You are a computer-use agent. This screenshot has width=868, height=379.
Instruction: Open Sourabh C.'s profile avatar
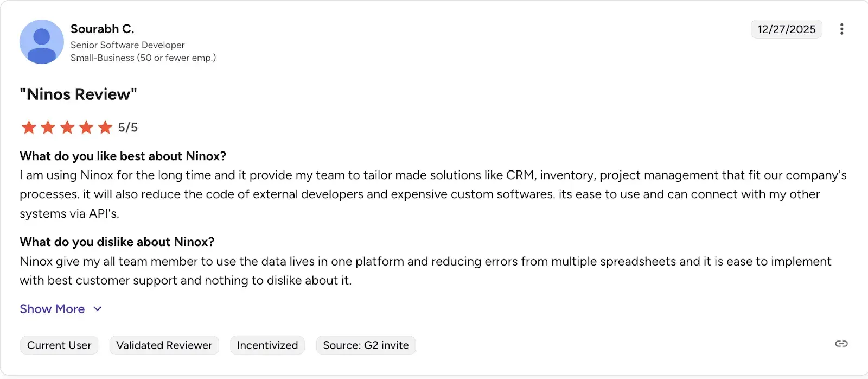[x=42, y=42]
